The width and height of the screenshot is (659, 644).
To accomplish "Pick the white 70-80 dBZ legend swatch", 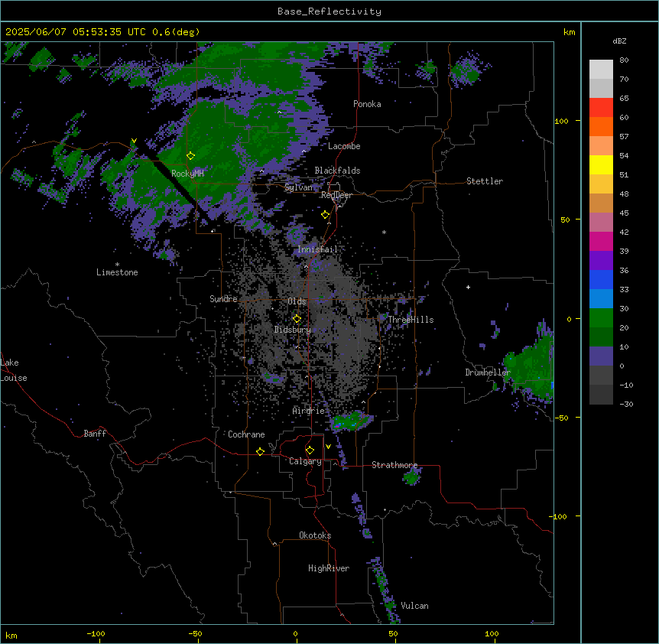I will (x=601, y=70).
